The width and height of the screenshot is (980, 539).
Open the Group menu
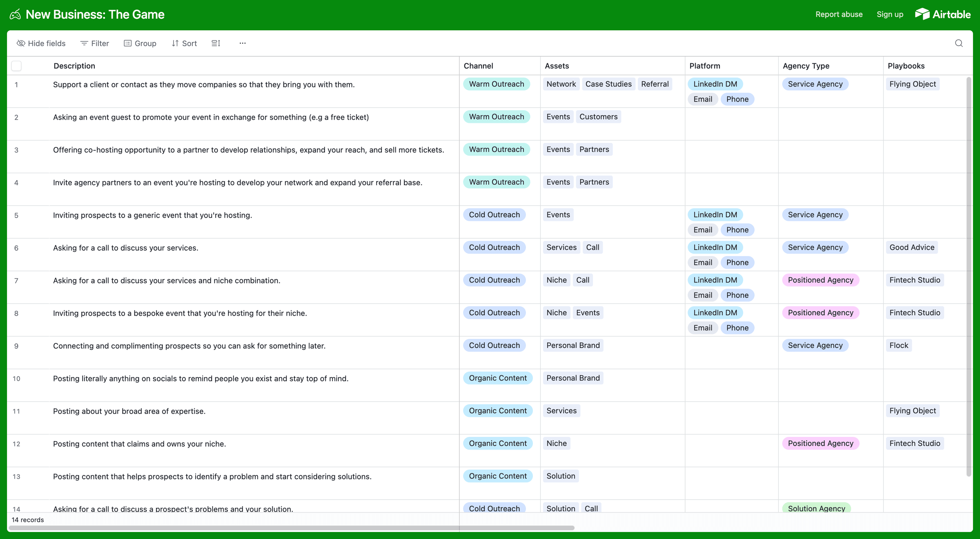pos(140,43)
